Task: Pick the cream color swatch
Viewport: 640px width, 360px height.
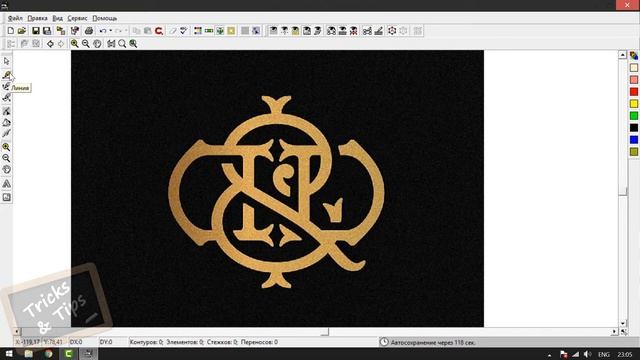Action: coord(633,68)
